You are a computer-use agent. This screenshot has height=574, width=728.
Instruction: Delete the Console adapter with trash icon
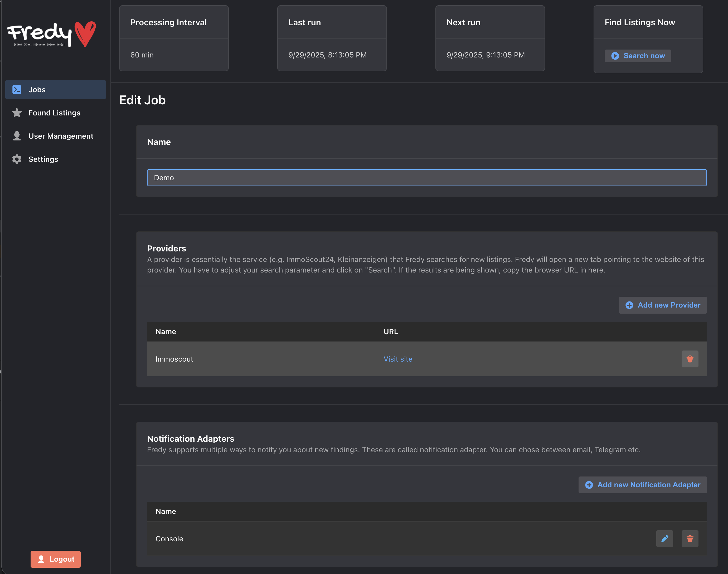690,539
